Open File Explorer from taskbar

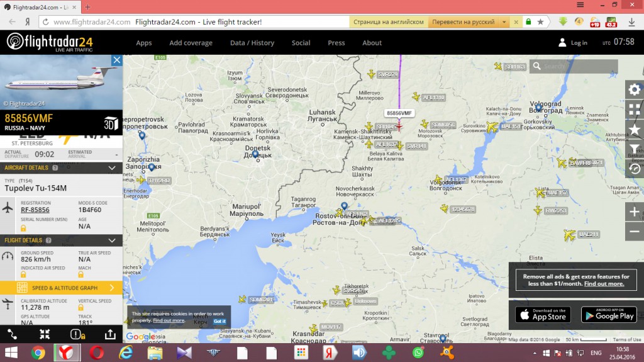coord(155,353)
